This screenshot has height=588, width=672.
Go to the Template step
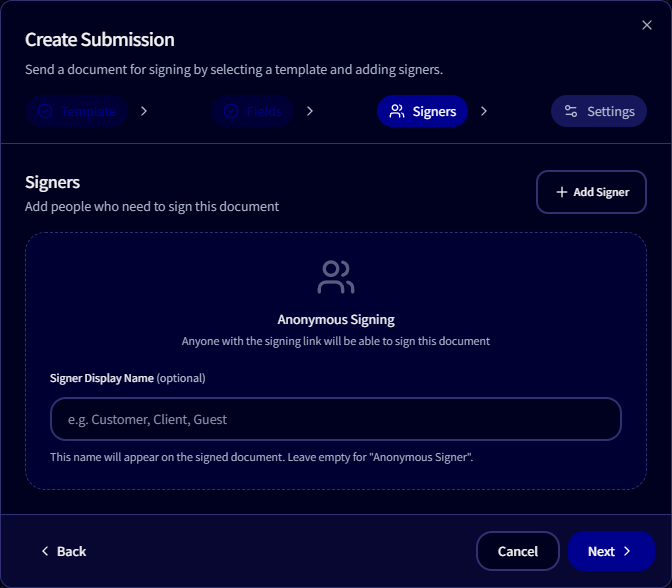77,111
